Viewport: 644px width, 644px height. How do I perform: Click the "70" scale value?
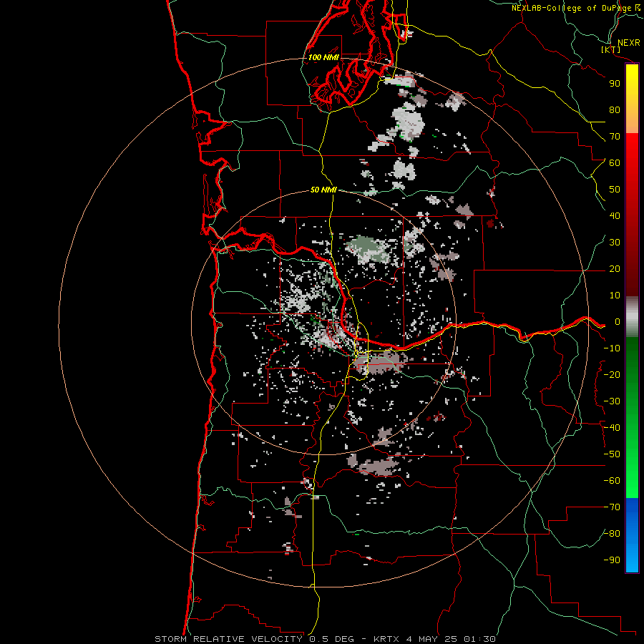615,137
